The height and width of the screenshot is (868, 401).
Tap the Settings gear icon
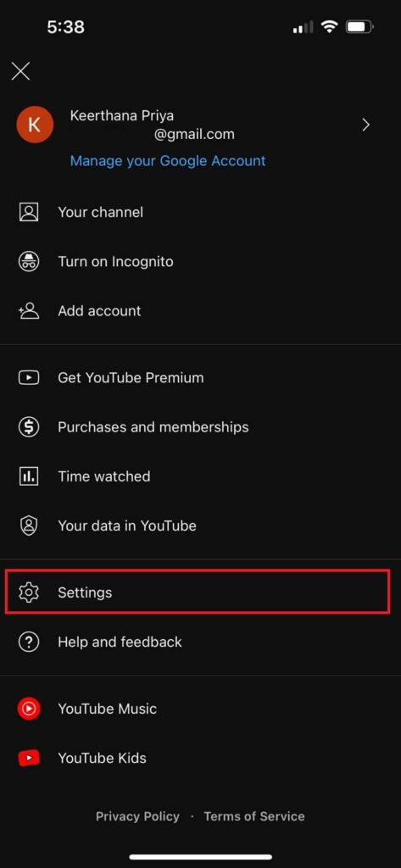coord(29,593)
